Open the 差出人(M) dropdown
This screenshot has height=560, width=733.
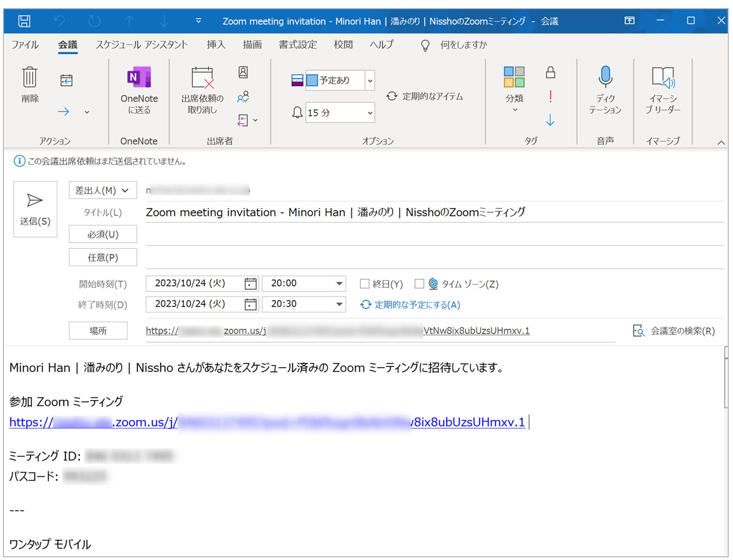click(x=103, y=190)
